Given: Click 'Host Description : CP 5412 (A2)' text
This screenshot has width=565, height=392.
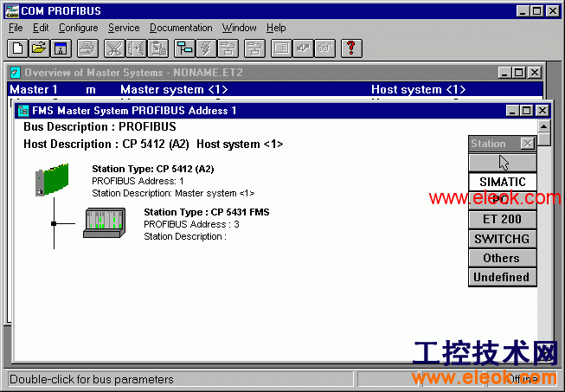Looking at the screenshot, I should 106,145.
